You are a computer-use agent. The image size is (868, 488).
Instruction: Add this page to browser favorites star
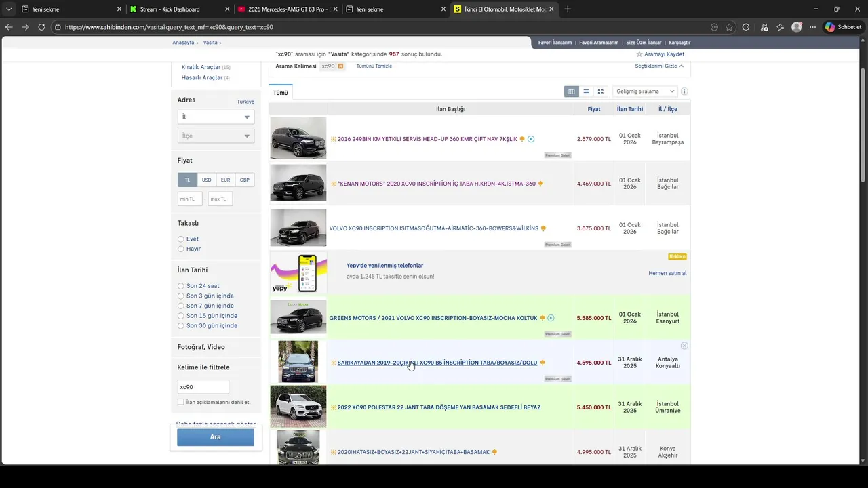729,27
